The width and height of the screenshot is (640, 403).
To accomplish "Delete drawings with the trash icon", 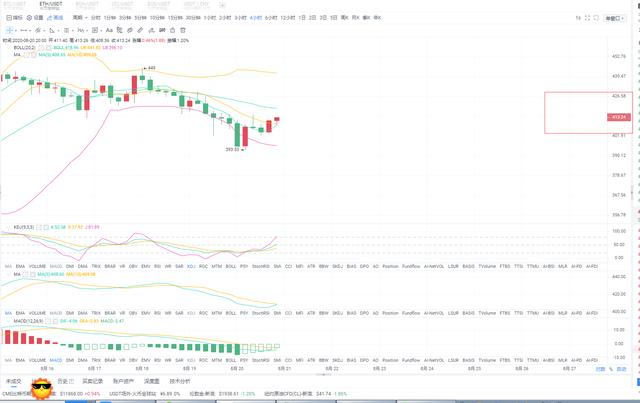I will [x=183, y=30].
